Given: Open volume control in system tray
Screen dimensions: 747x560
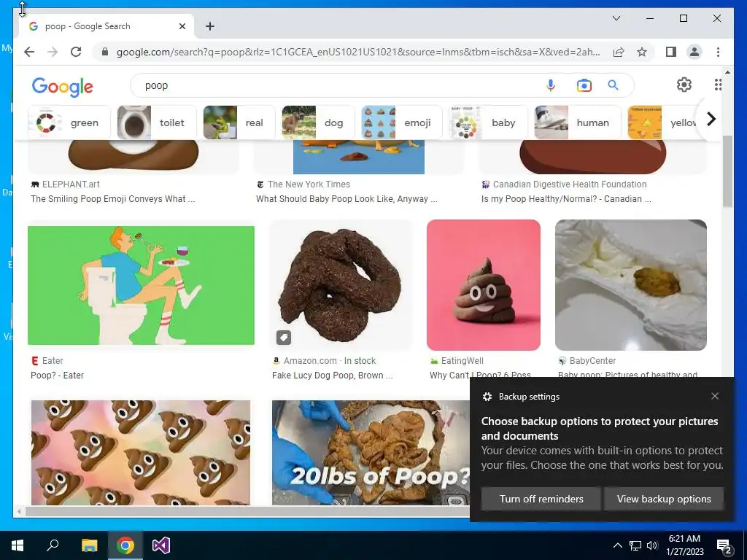Looking at the screenshot, I should (x=652, y=545).
